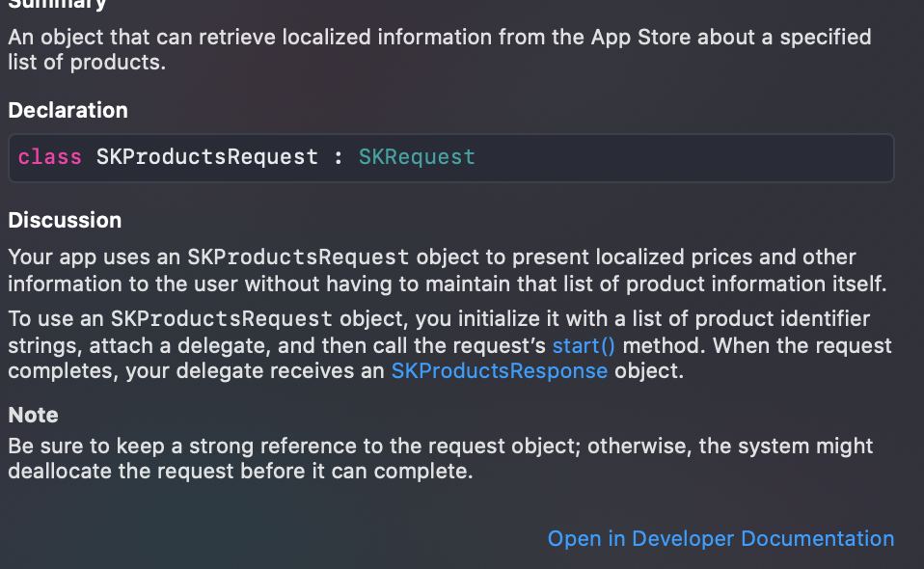Open the SKProductsResponse link
This screenshot has width=924, height=569.
pyautogui.click(x=499, y=371)
